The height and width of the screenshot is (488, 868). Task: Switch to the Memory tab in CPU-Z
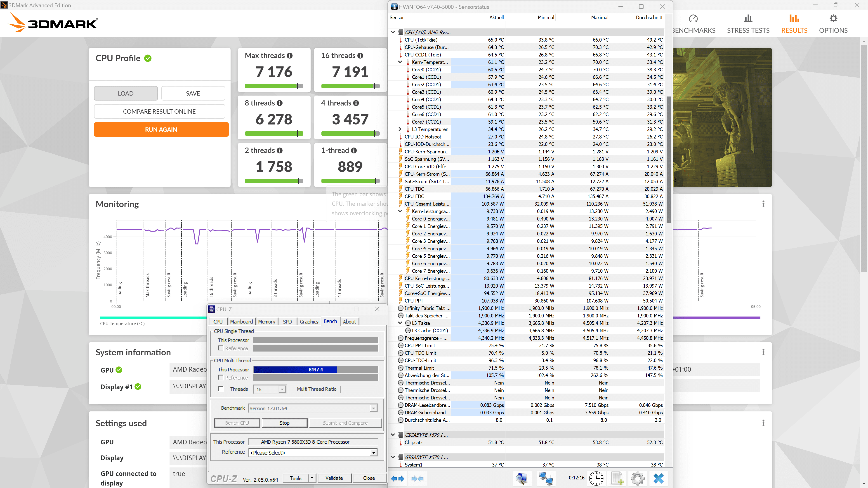(x=267, y=322)
